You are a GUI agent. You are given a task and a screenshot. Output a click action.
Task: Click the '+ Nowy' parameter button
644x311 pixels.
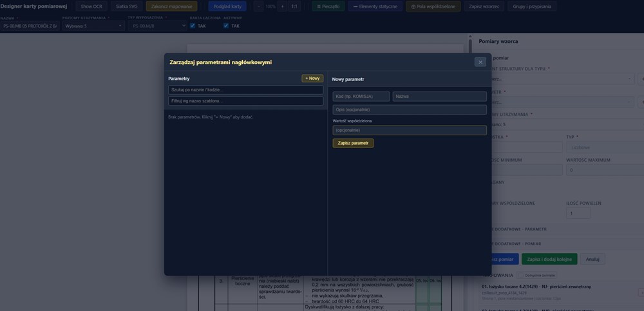[312, 78]
